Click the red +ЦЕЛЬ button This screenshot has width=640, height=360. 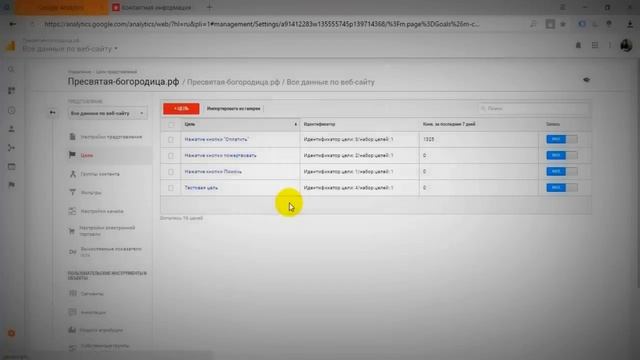tap(181, 109)
